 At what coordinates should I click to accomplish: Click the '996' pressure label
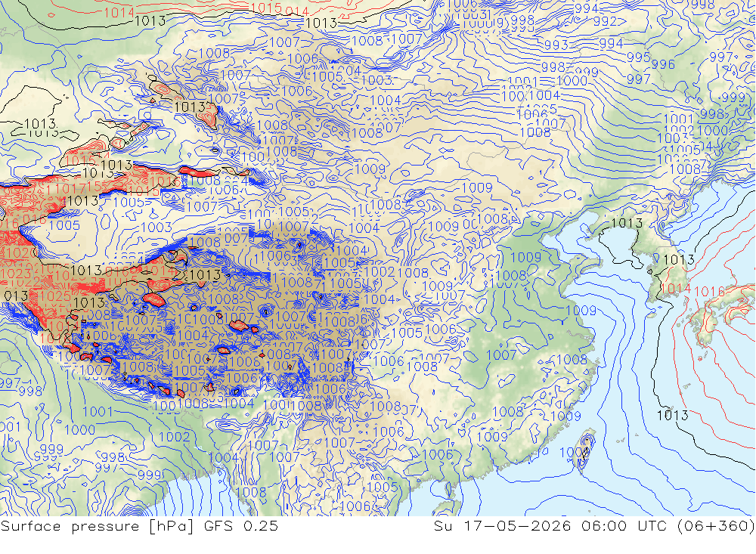(663, 64)
